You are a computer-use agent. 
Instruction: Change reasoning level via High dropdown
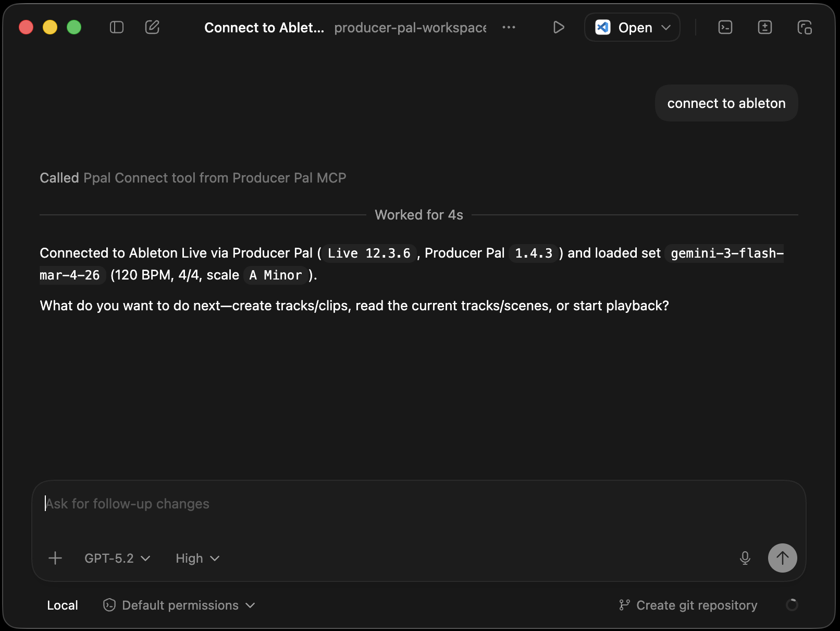coord(197,558)
